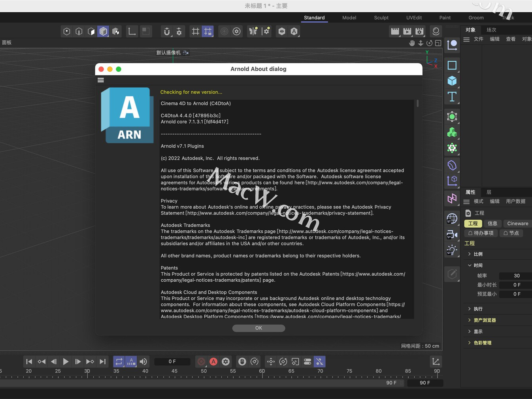This screenshot has height=399, width=532.
Task: Select the Text tool in right sidebar
Action: pyautogui.click(x=452, y=96)
